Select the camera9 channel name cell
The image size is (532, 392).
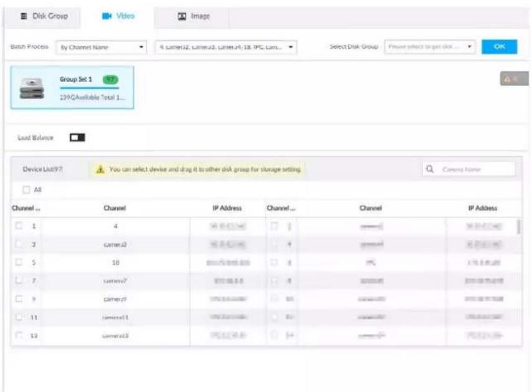[115, 299]
